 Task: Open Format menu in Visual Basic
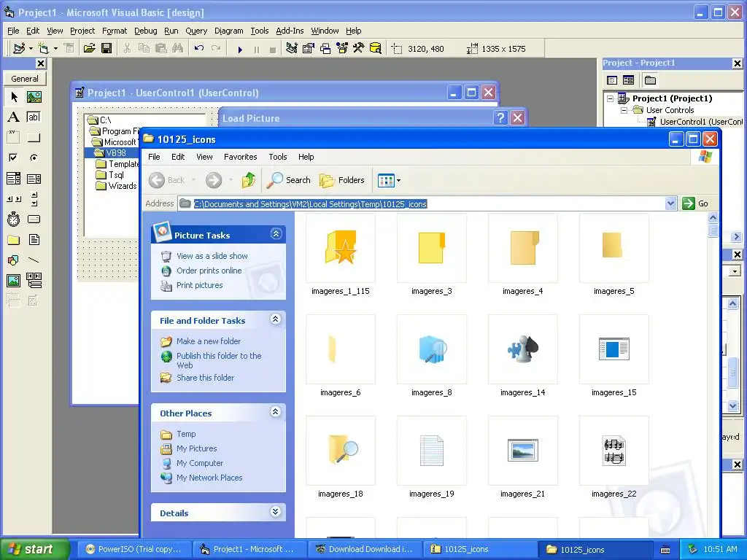pyautogui.click(x=115, y=31)
